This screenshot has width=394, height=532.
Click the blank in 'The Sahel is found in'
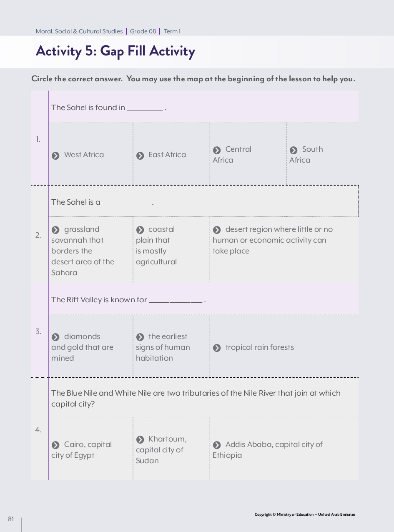point(145,108)
